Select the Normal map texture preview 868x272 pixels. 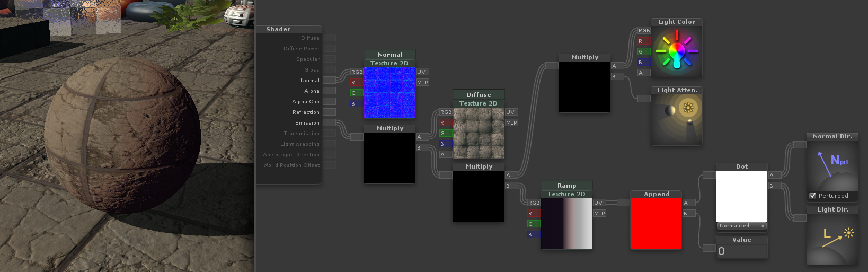(389, 93)
